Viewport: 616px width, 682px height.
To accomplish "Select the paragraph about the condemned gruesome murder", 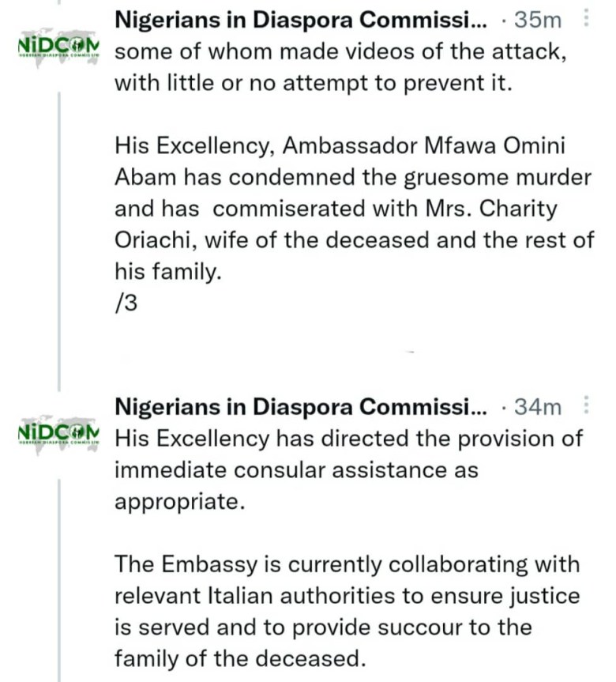I will pos(354,209).
